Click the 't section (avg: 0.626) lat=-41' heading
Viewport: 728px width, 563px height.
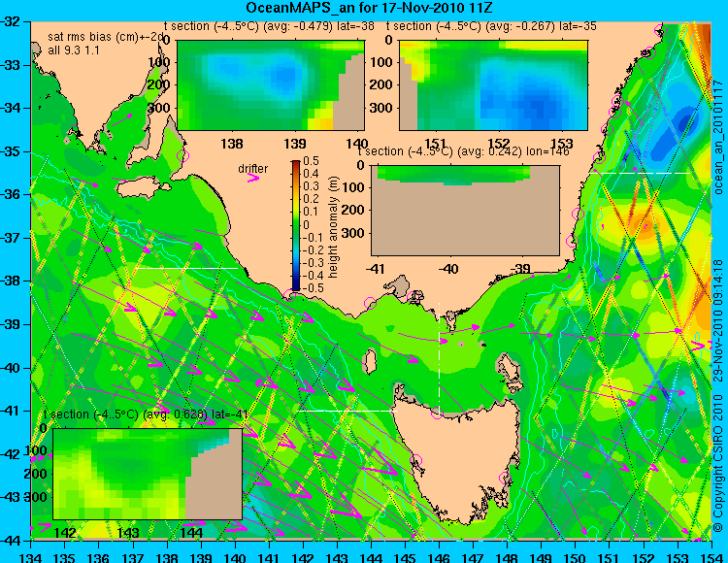(147, 414)
